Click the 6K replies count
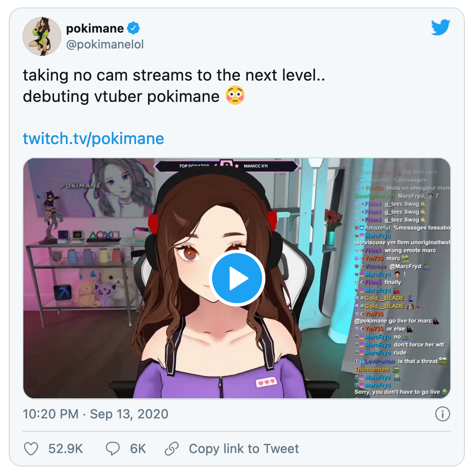Screen dimensions: 474x476 point(138,449)
